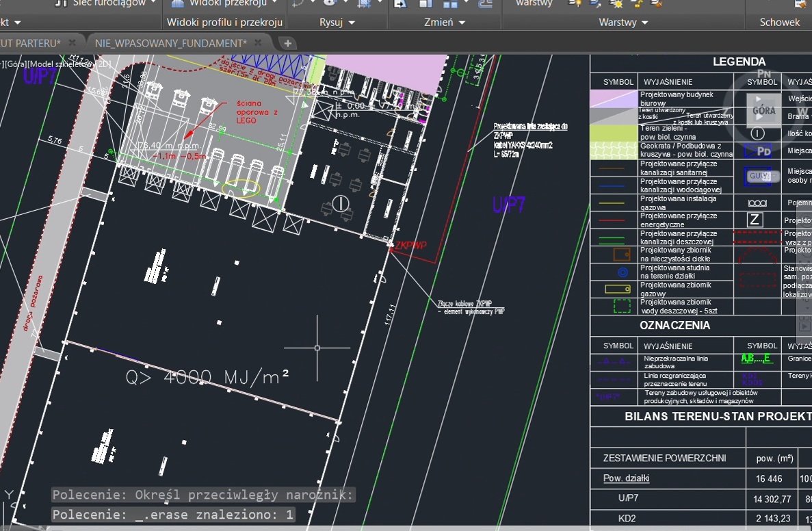Click the Pn compass direction on ViewCube

[x=763, y=74]
